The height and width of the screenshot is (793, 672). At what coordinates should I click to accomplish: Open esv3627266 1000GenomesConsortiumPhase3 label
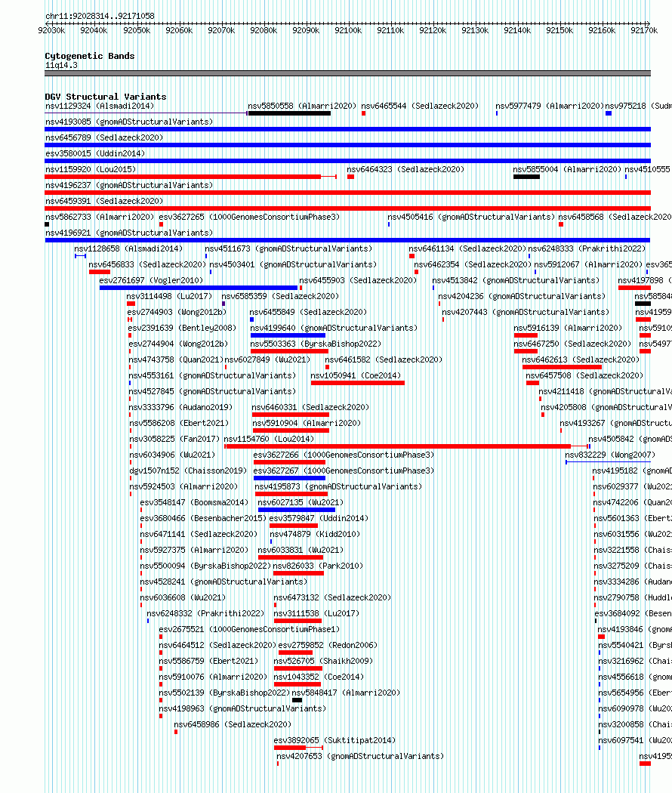(x=344, y=455)
